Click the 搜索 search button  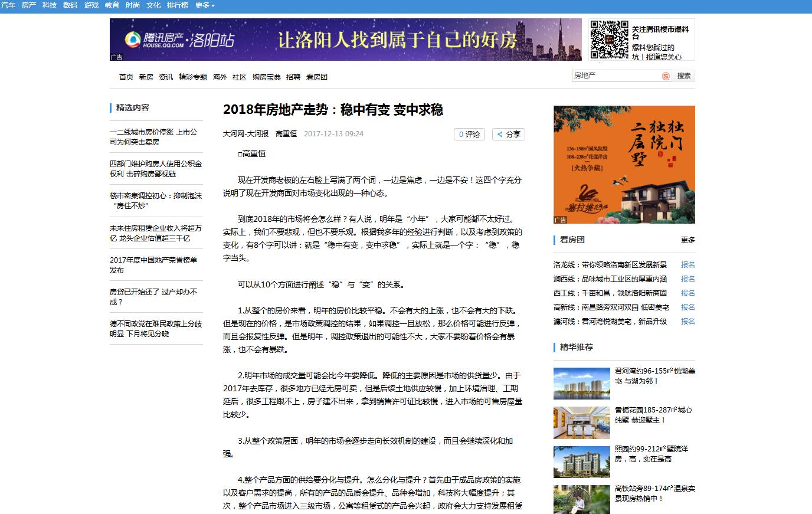pyautogui.click(x=684, y=76)
